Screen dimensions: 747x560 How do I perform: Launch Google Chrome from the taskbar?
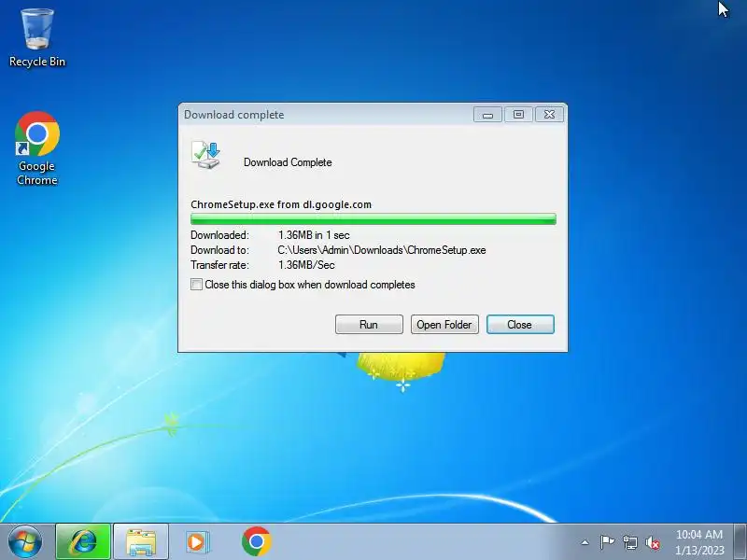[256, 542]
